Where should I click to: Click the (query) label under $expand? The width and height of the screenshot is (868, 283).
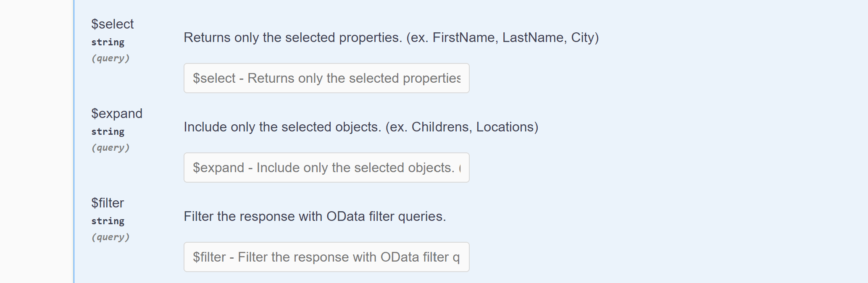click(x=110, y=147)
